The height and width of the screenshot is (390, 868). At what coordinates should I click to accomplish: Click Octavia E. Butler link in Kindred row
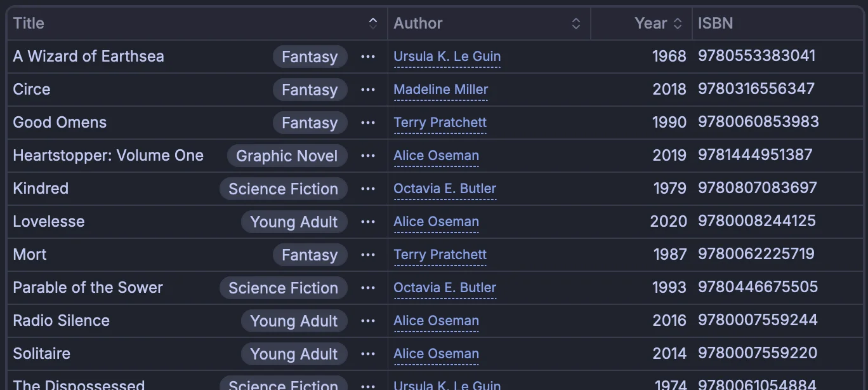[x=445, y=189]
